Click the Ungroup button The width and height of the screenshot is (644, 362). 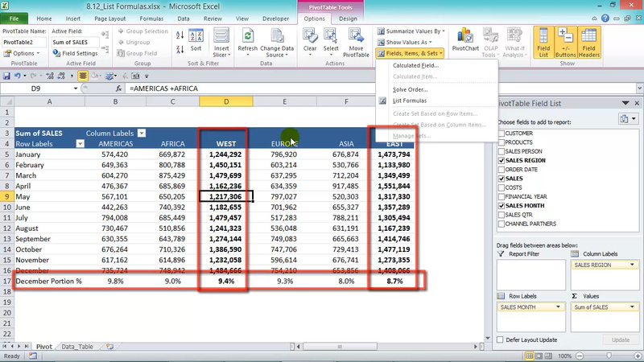[134, 43]
